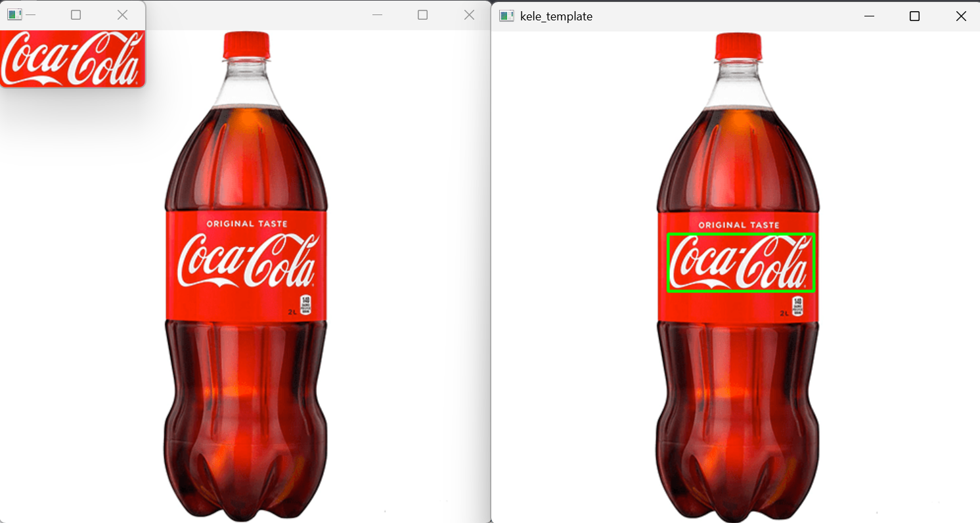Minimize the kele_template window
The width and height of the screenshot is (980, 523).
(x=870, y=16)
